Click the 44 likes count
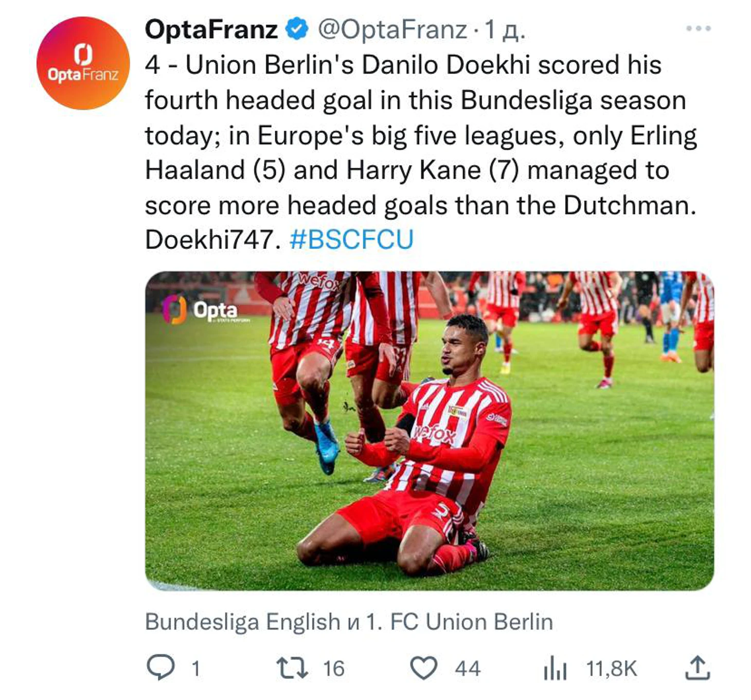This screenshot has width=751, height=700. click(467, 669)
